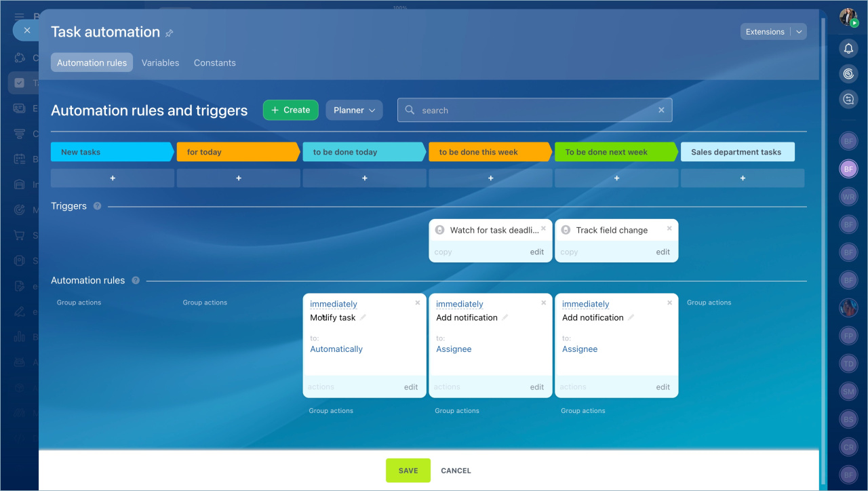Delete the Modify task automation rule
868x491 pixels.
pos(417,303)
